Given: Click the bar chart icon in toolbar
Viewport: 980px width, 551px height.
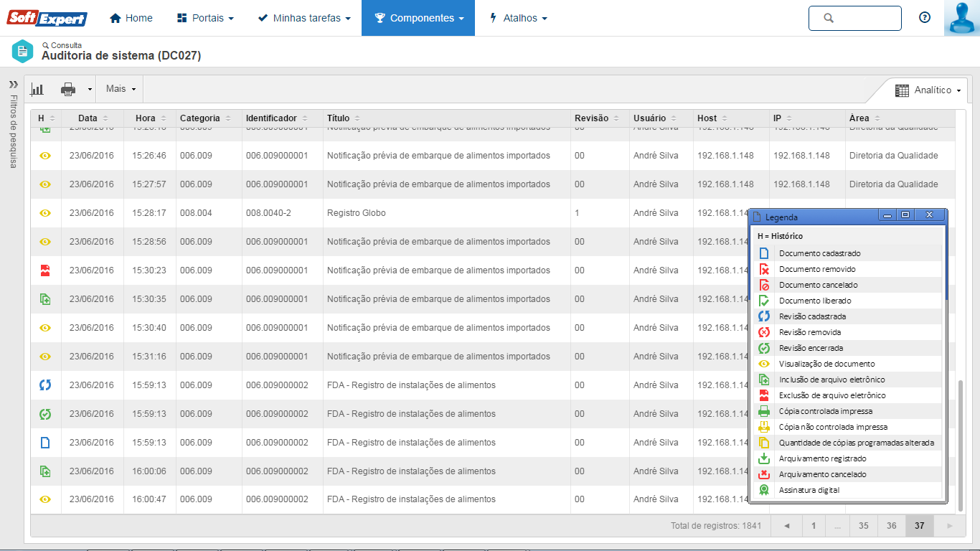Looking at the screenshot, I should 37,89.
